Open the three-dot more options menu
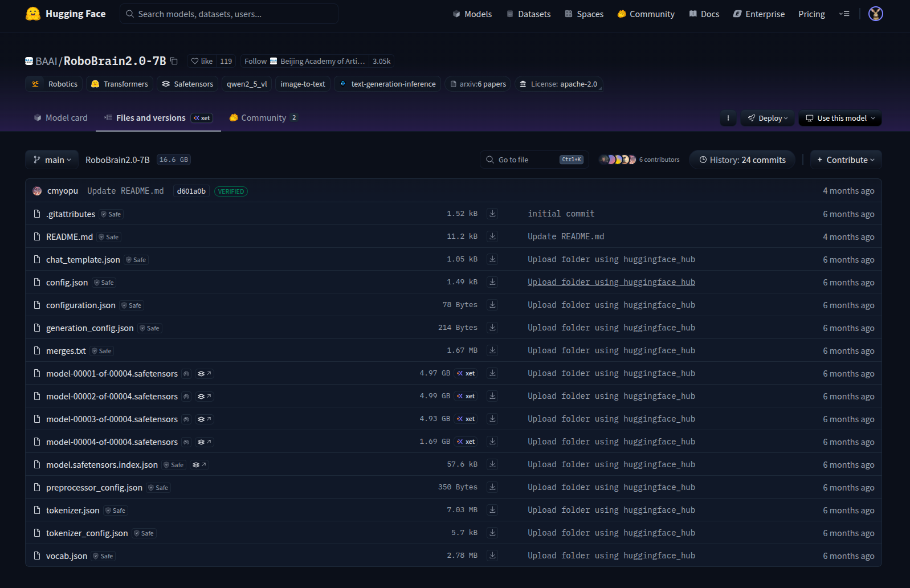The image size is (910, 588). tap(728, 119)
